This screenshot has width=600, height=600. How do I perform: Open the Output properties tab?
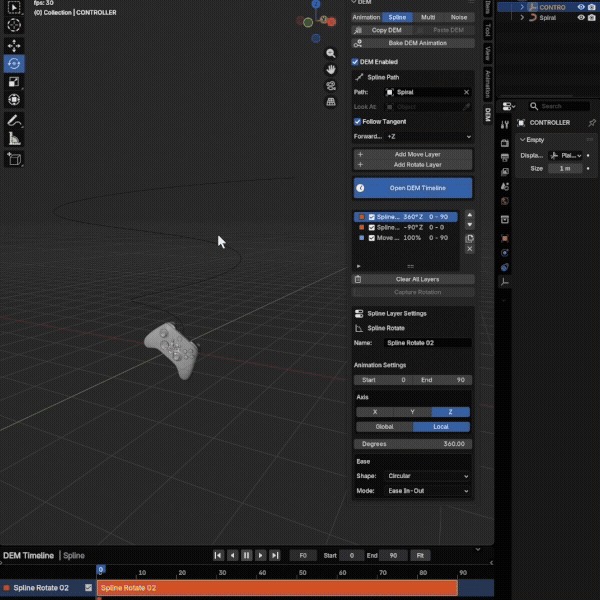(505, 157)
